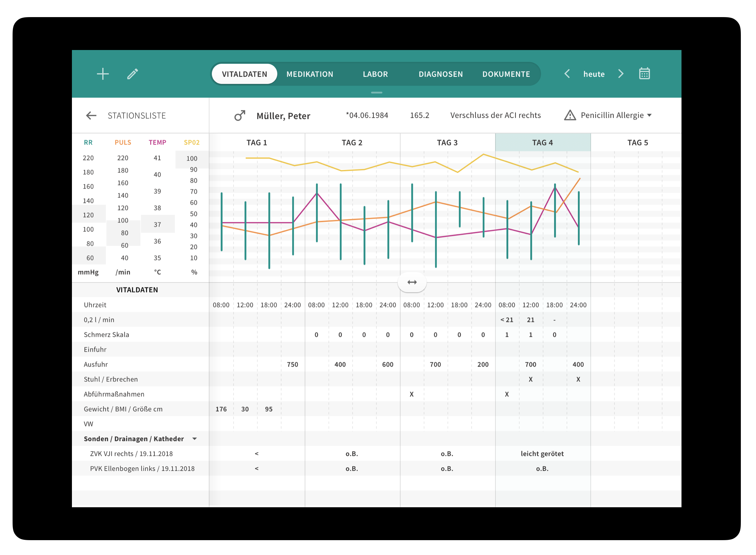Toggle the RR blood pressure series
The height and width of the screenshot is (555, 756).
point(88,142)
